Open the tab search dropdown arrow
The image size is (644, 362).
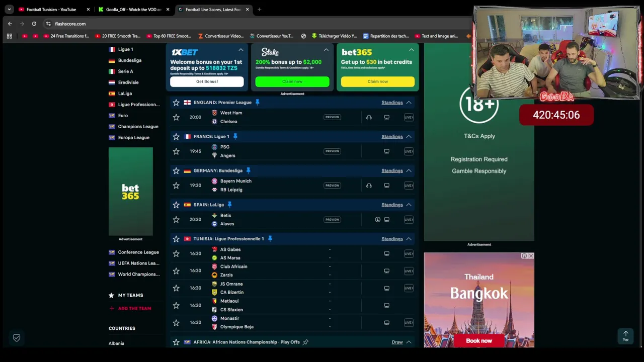(x=9, y=9)
